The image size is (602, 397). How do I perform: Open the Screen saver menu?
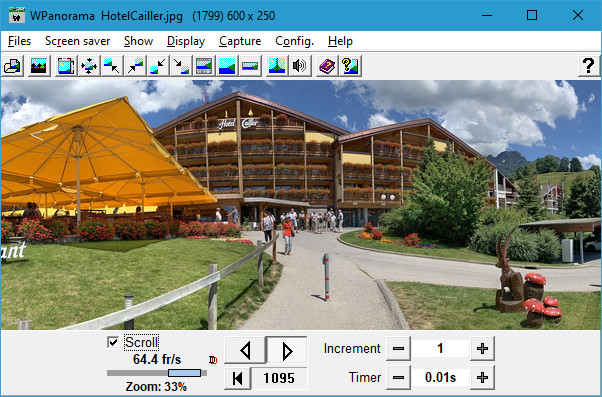[78, 41]
